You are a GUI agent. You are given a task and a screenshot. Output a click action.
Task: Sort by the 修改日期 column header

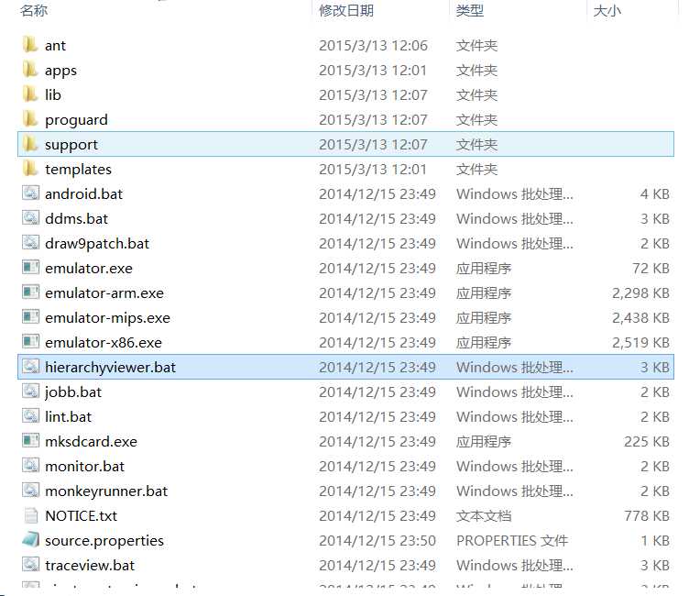click(x=346, y=10)
